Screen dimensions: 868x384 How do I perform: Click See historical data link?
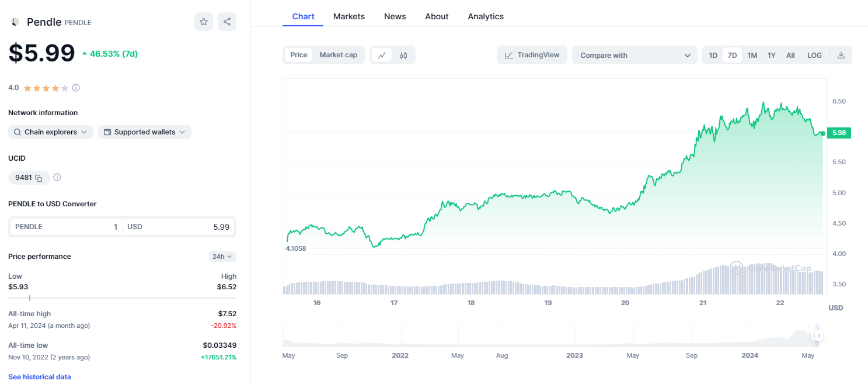40,377
